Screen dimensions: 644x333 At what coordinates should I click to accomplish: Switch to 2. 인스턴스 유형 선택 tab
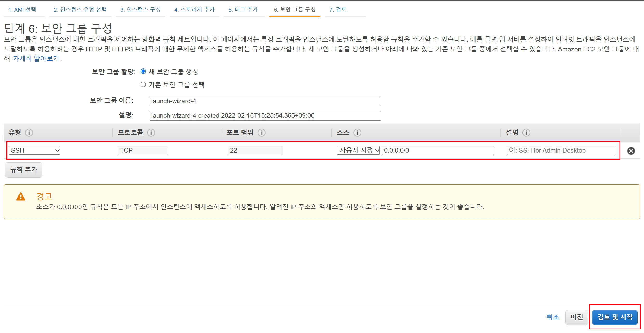(x=80, y=10)
